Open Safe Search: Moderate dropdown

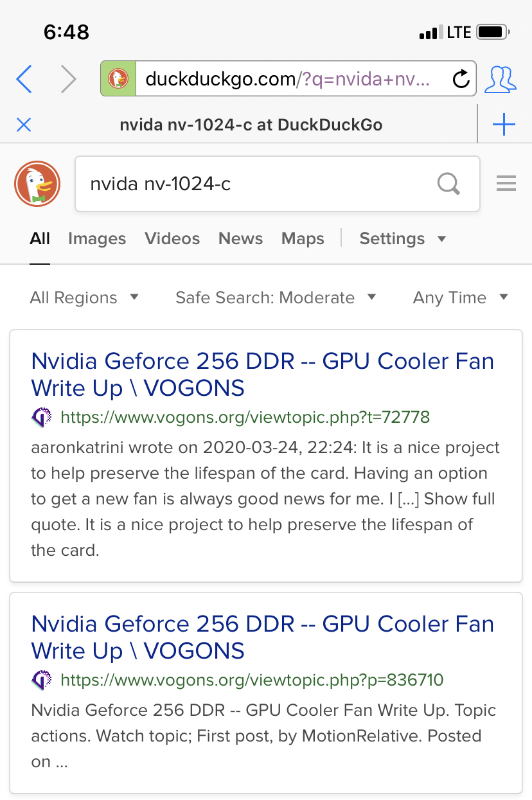tap(276, 298)
